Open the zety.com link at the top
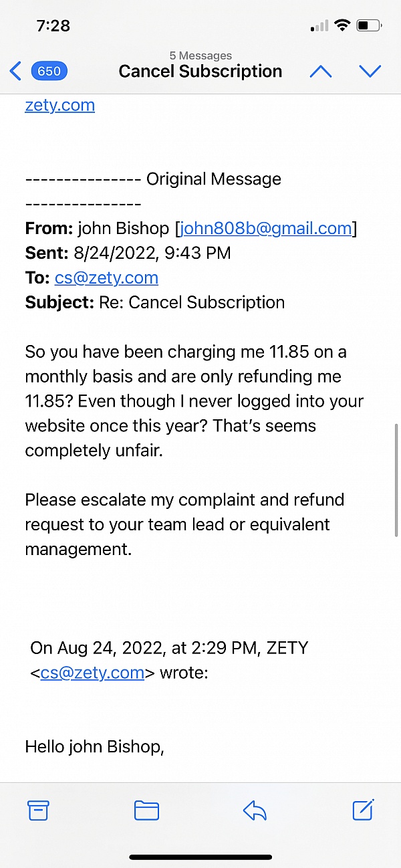Image resolution: width=401 pixels, height=868 pixels. (59, 105)
